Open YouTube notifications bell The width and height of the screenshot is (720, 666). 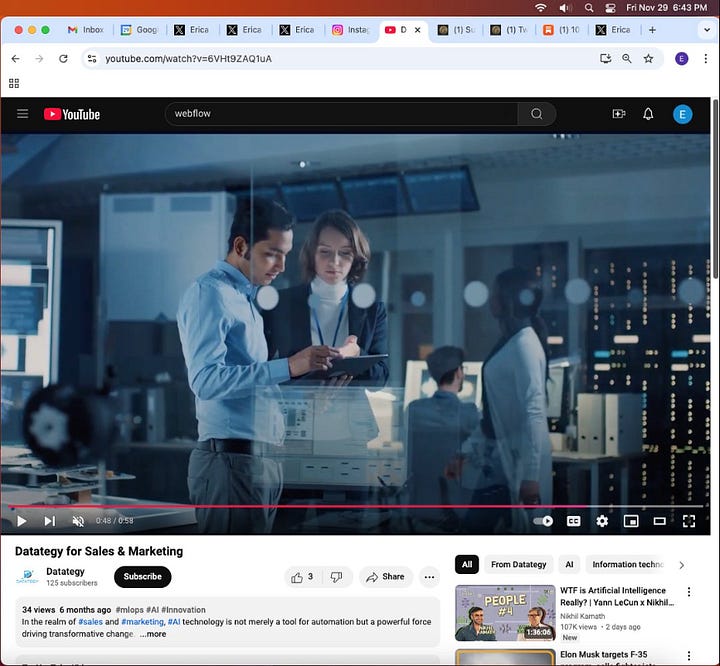point(648,114)
